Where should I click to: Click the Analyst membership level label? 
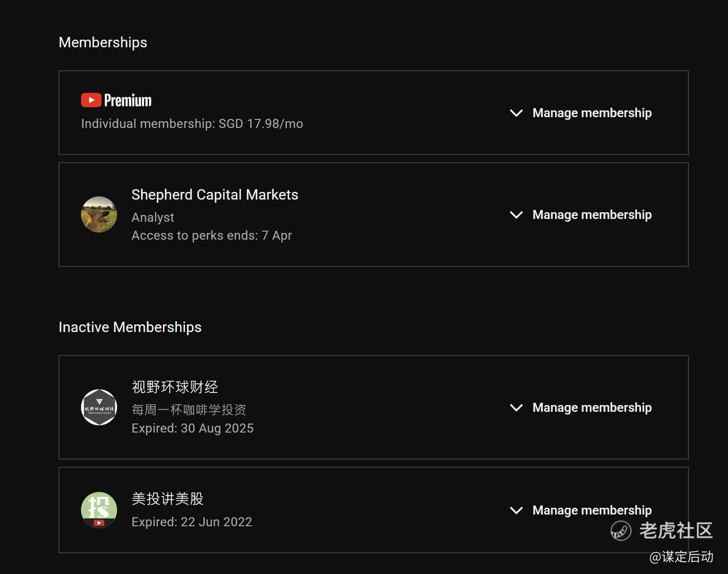(153, 217)
